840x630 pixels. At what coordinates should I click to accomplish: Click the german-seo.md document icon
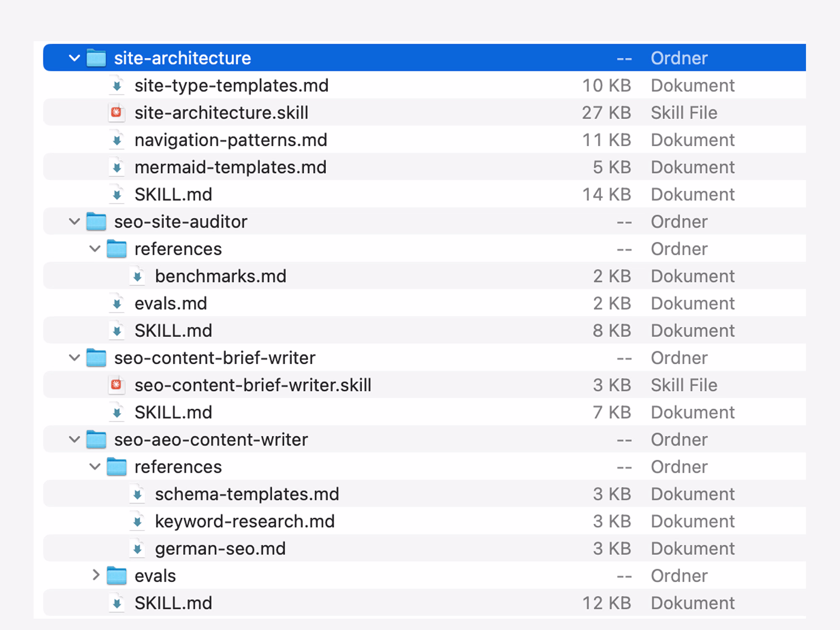click(x=137, y=549)
